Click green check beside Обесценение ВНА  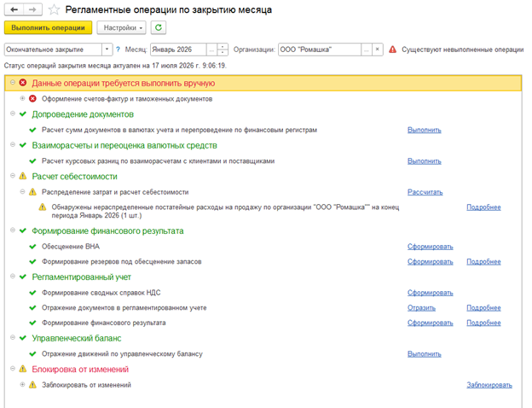(x=32, y=247)
